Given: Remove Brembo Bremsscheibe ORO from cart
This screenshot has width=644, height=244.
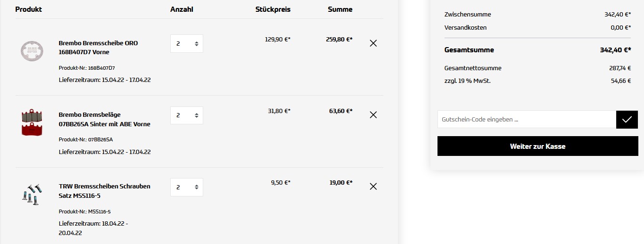Looking at the screenshot, I should (374, 43).
